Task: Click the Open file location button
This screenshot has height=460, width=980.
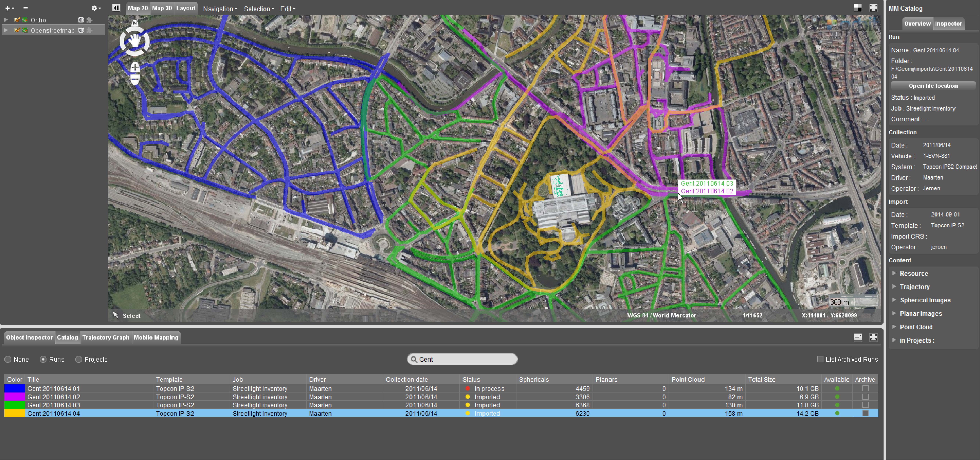Action: click(933, 86)
